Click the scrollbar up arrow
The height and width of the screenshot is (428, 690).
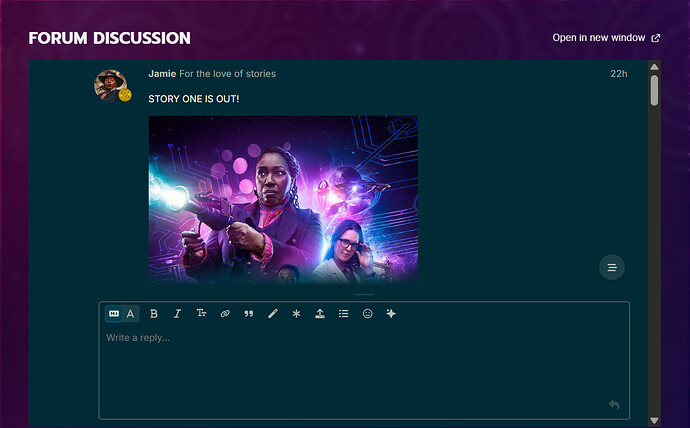[x=654, y=67]
